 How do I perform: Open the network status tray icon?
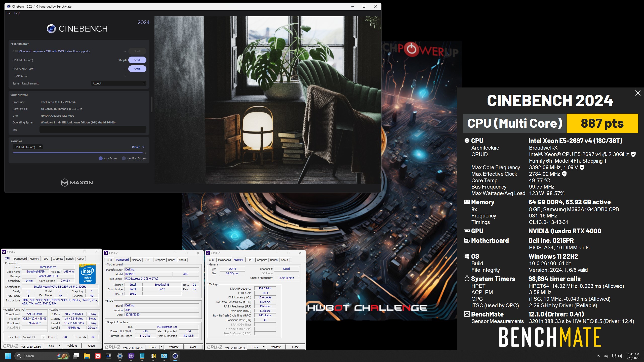pos(614,356)
